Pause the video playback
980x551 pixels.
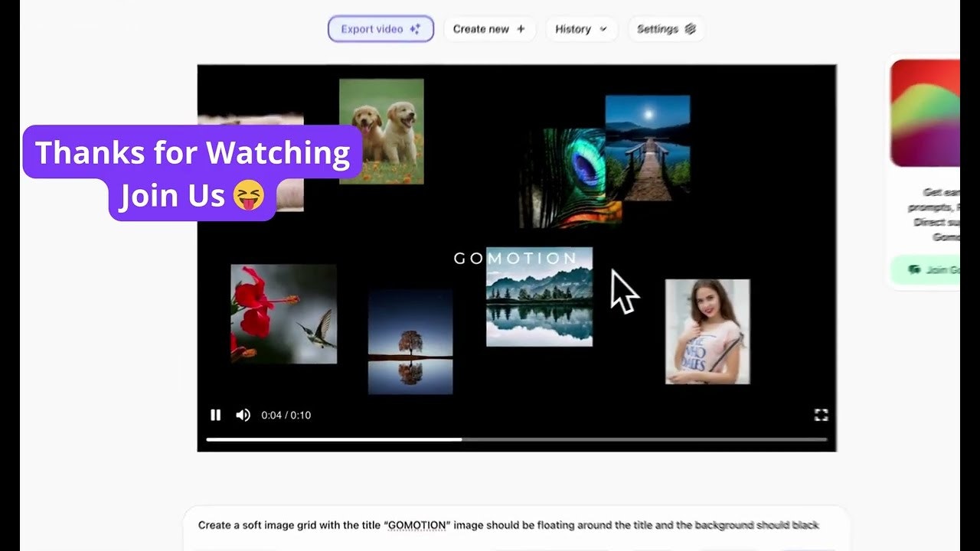[x=216, y=415]
